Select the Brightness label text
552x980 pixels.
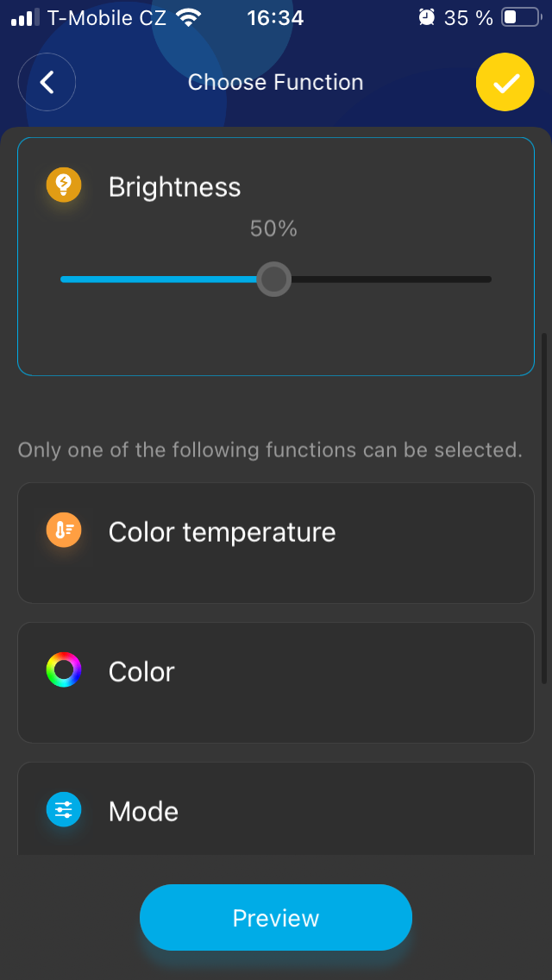[174, 187]
